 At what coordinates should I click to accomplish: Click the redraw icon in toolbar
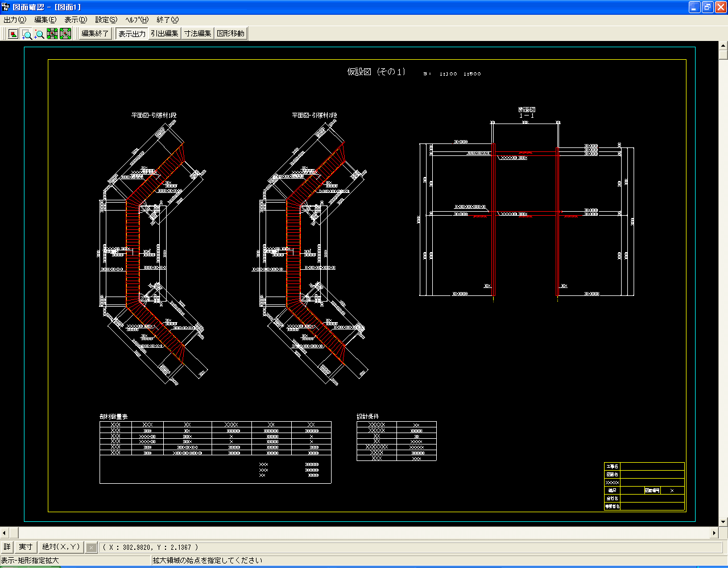pos(13,34)
